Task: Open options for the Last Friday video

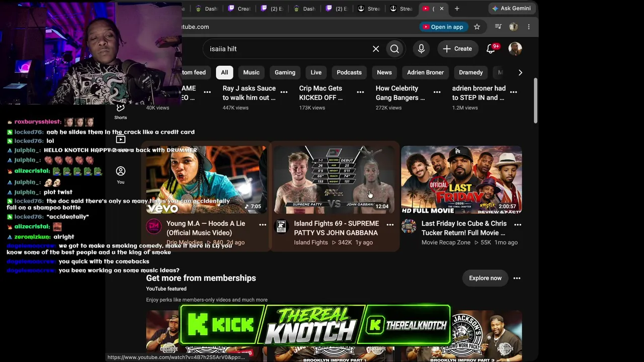Action: click(518, 224)
